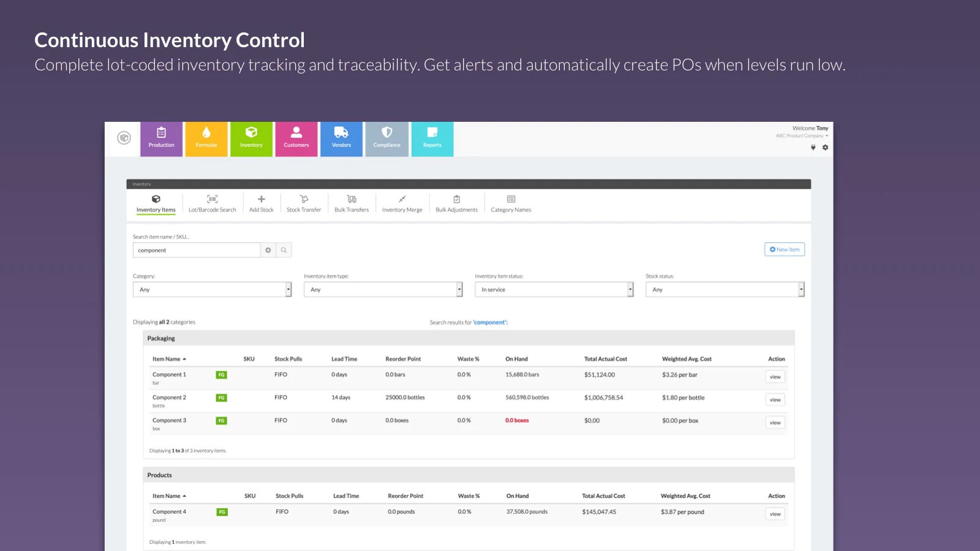Sort Packaging table by Item Name
Image resolution: width=980 pixels, height=551 pixels.
pos(169,359)
